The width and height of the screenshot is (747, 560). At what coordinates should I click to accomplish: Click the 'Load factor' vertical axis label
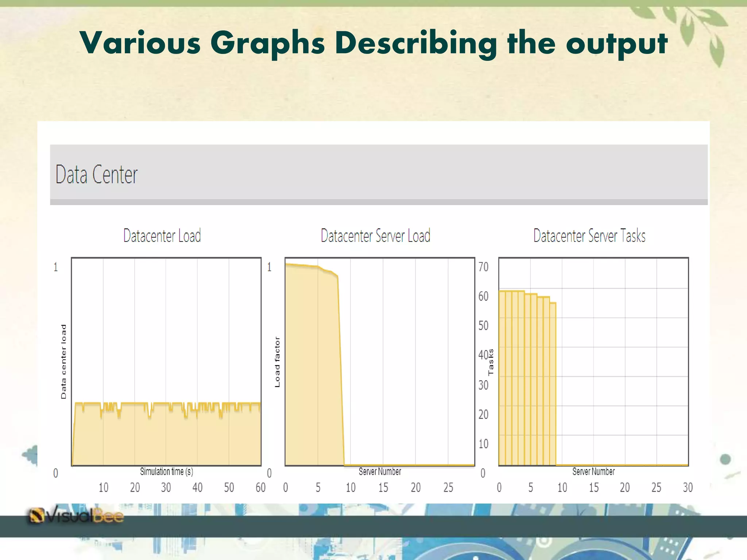click(x=277, y=362)
